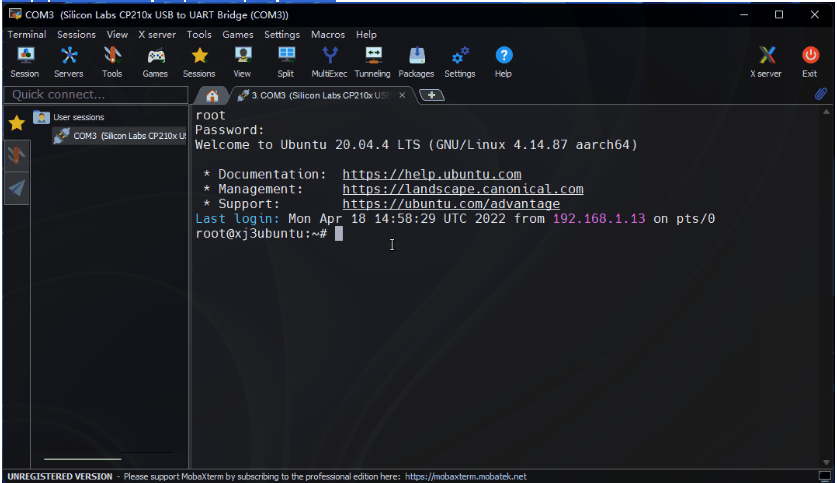Open the Macros menu
This screenshot has height=483, width=837.
tap(328, 34)
